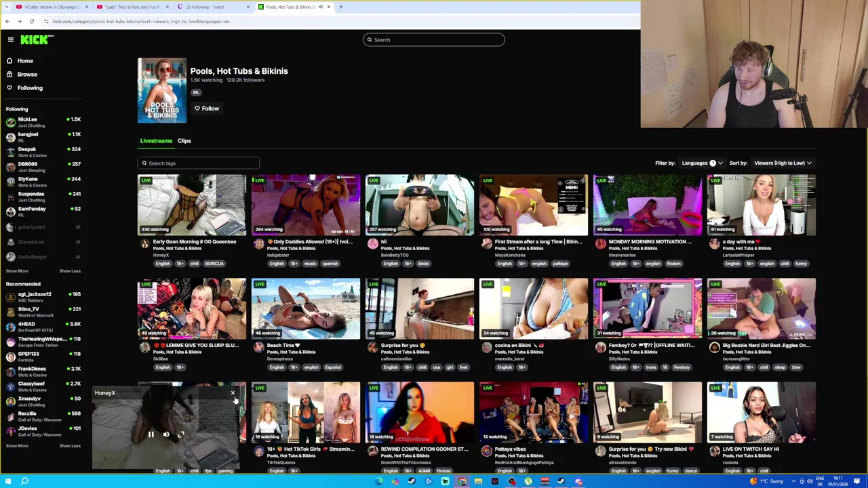
Task: Open the Viewers (High to Low) sort dropdown
Action: [x=783, y=163]
